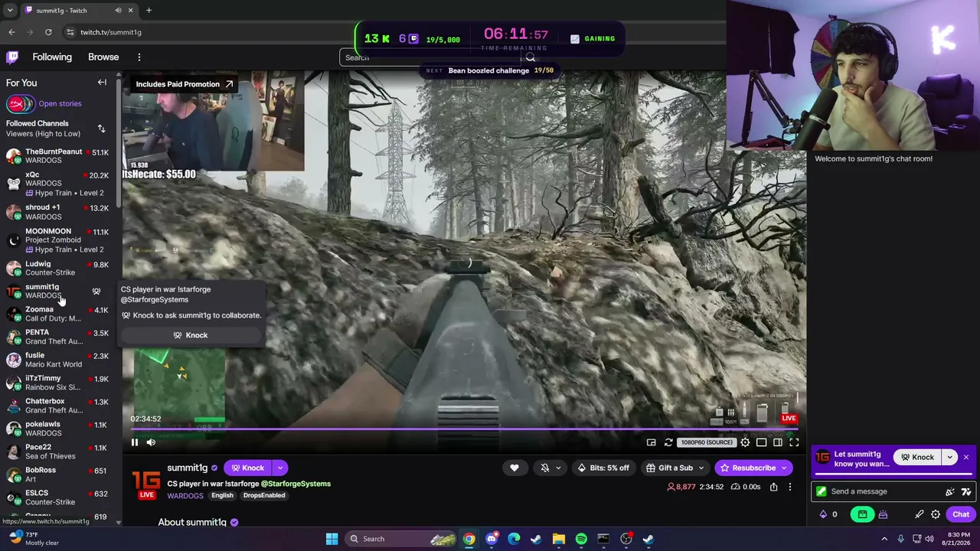
Task: Send chat using the Chat button
Action: (x=961, y=514)
